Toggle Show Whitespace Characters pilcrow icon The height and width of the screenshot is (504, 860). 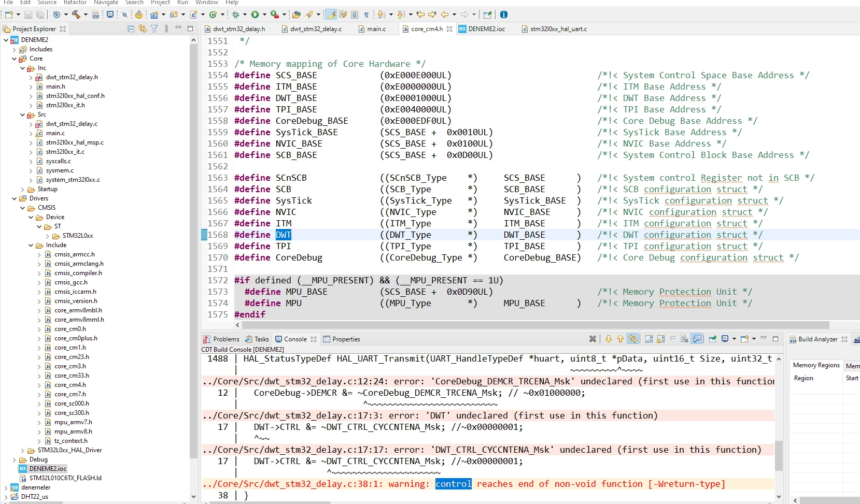coord(366,15)
